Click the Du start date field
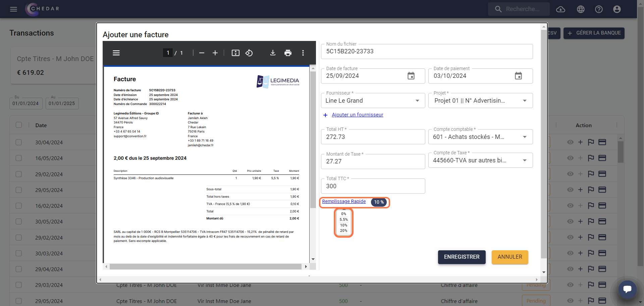Screen dimensions: 644x306 (26, 103)
